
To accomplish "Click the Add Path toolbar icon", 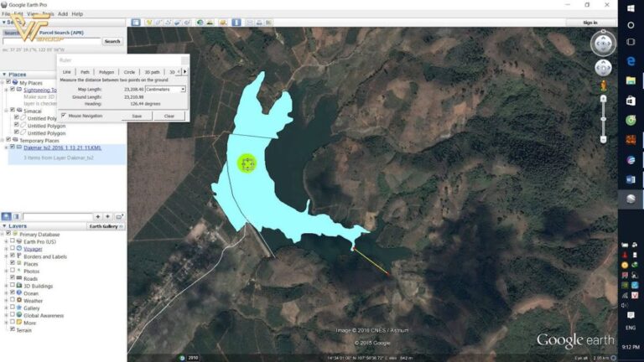I will pyautogui.click(x=168, y=23).
